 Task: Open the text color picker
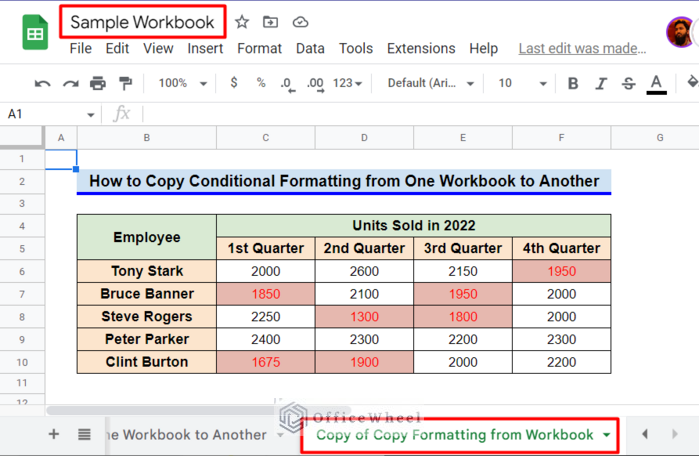(656, 84)
